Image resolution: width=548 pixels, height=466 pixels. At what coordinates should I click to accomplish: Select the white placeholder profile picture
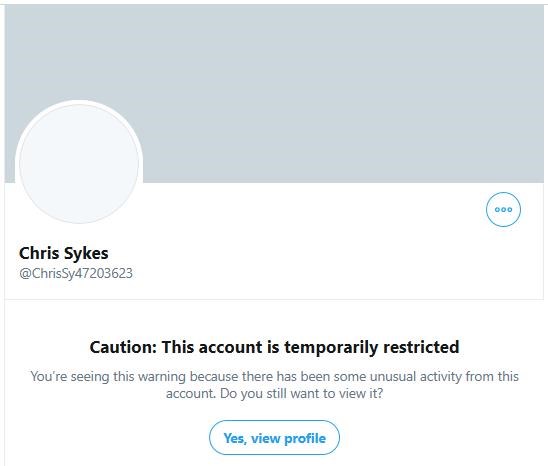pyautogui.click(x=79, y=163)
